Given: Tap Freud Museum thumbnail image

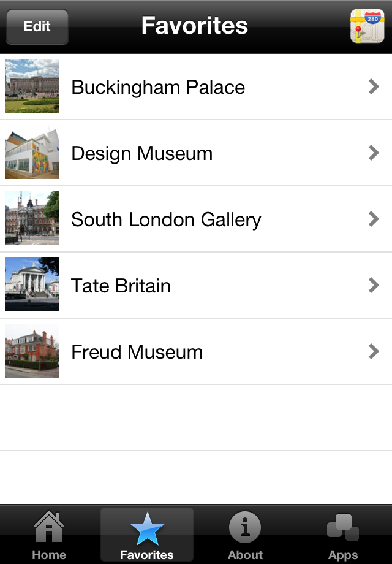Looking at the screenshot, I should point(32,351).
